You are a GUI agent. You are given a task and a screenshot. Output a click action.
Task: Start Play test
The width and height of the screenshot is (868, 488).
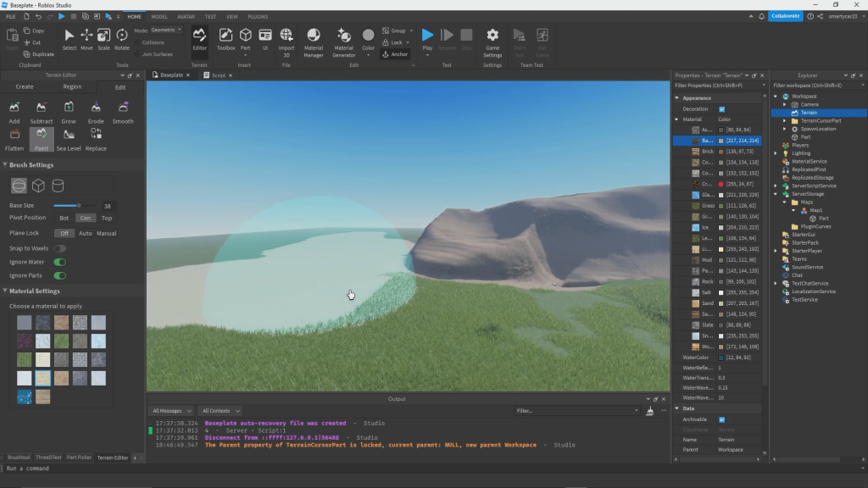point(427,39)
